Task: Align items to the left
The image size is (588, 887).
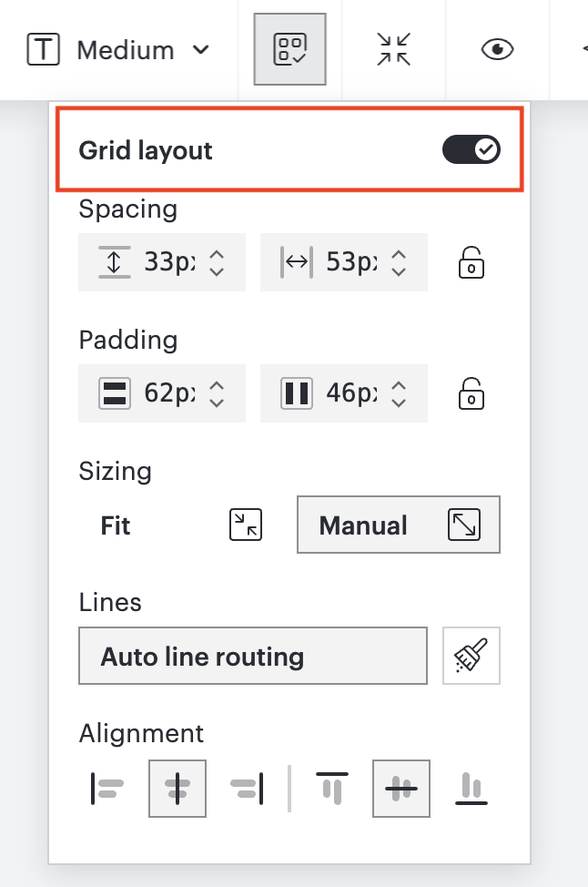Action: click(106, 789)
